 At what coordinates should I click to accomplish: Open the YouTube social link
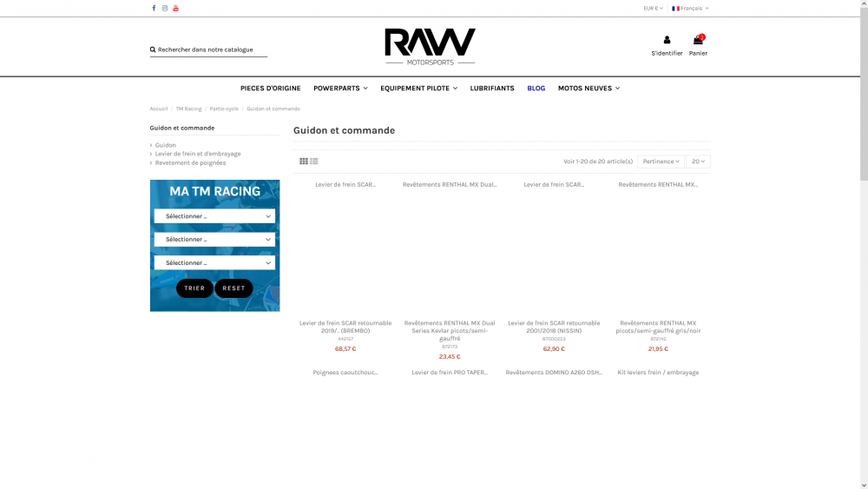[x=176, y=9]
